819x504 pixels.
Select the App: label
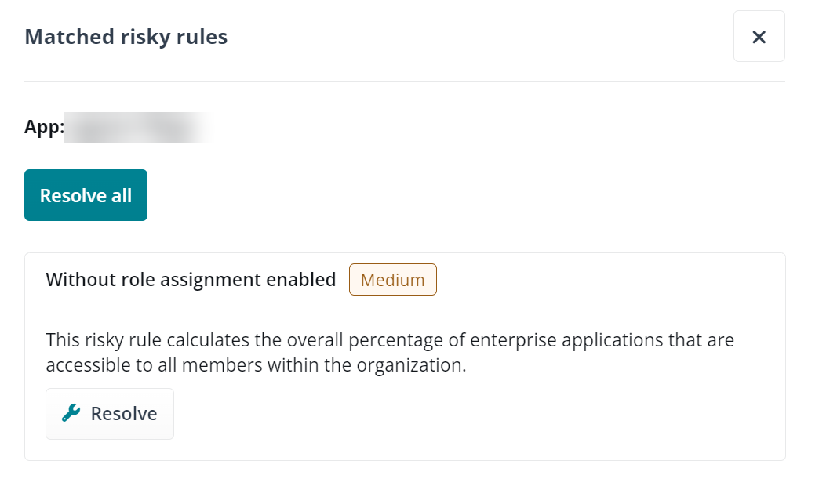pyautogui.click(x=43, y=125)
